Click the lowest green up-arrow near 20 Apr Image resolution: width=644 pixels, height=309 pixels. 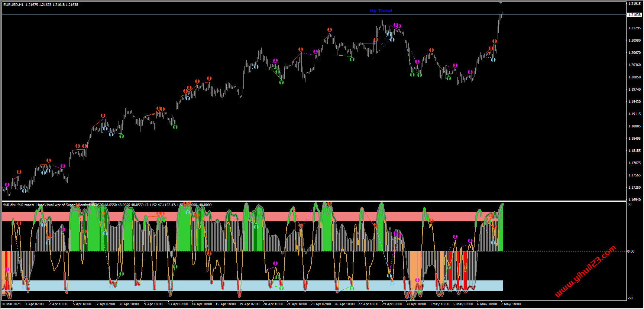pos(281,82)
